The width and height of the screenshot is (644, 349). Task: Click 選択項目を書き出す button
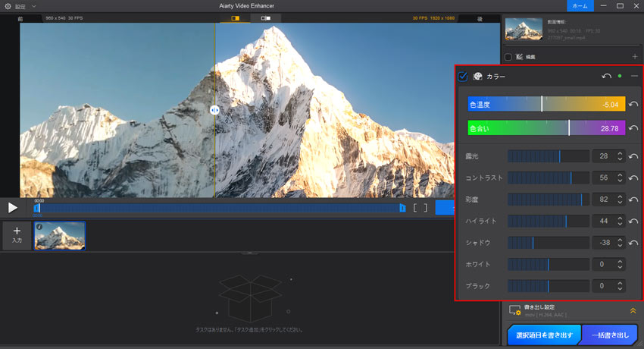click(542, 335)
